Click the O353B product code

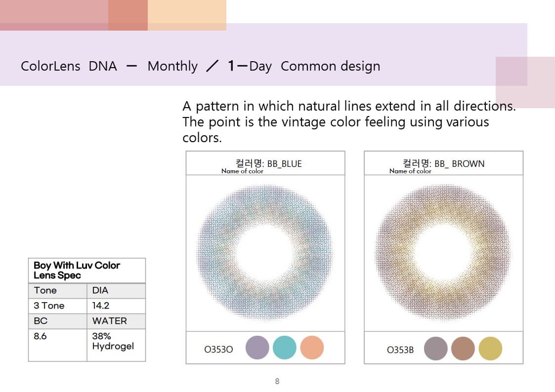400,350
